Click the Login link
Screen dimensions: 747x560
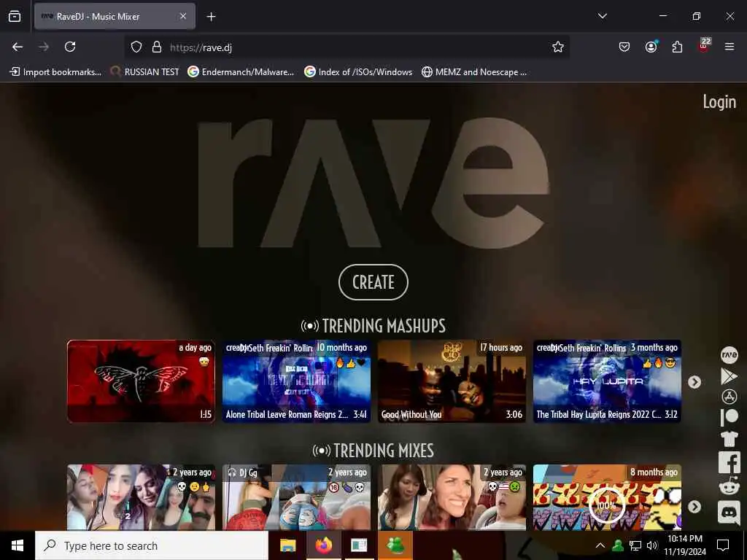(x=719, y=101)
